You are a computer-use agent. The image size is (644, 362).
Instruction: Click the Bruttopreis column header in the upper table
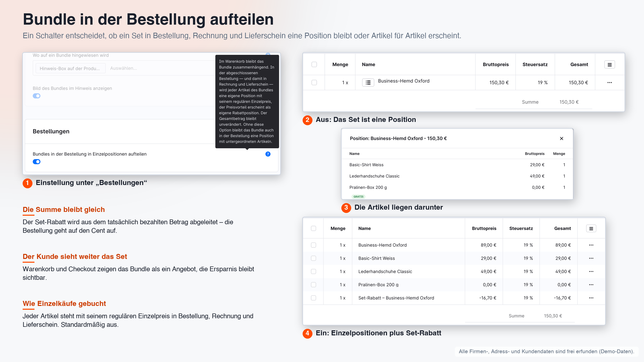[496, 65]
